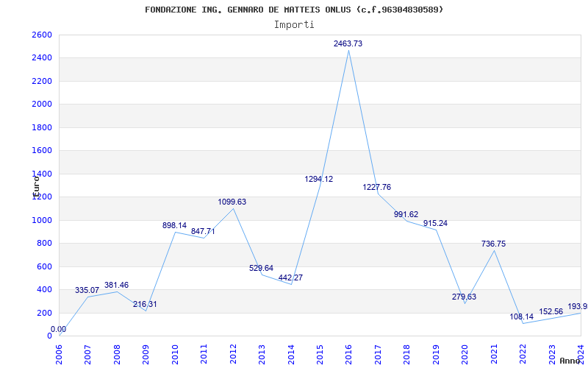
Task: Select the 2018 x-axis year label
Action: point(407,354)
